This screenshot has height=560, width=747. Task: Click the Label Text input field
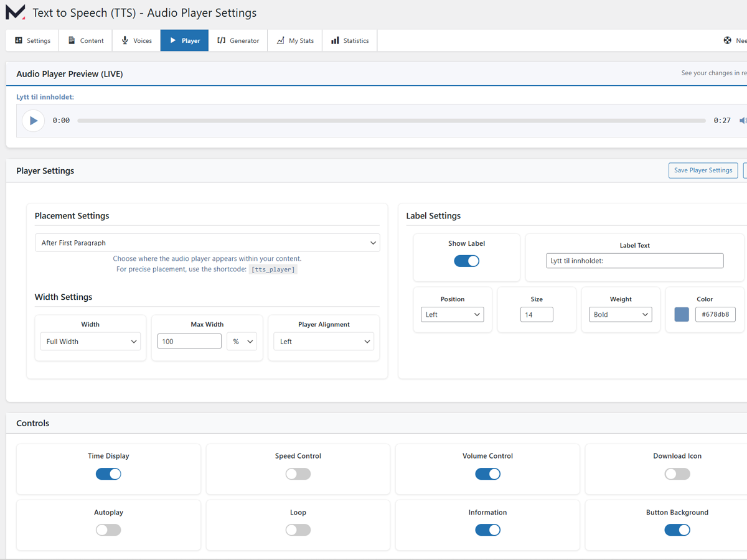coord(635,261)
